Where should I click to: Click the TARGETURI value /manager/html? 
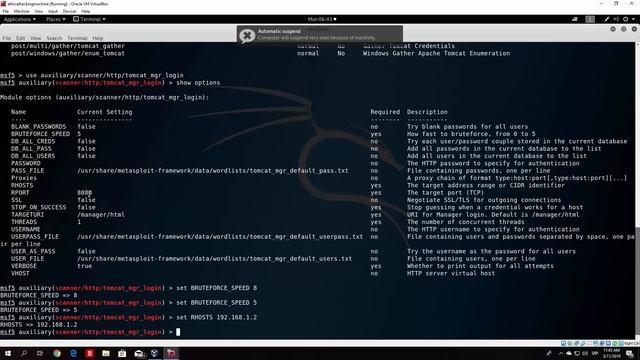pos(101,215)
